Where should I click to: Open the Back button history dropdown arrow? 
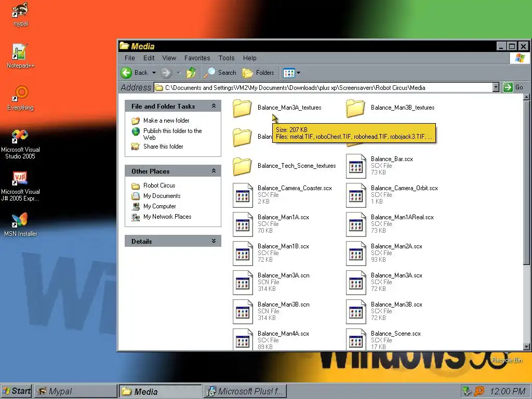coord(154,73)
